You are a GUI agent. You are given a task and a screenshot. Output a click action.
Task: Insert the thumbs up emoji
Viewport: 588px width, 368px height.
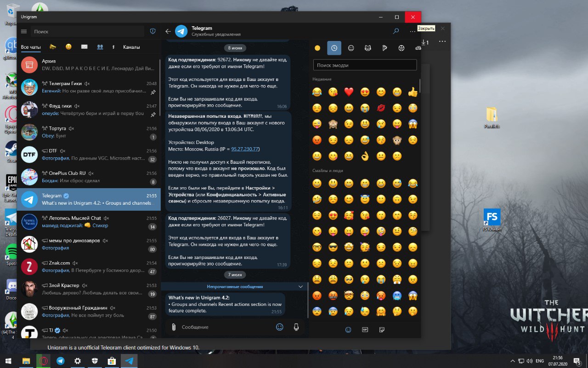tap(413, 92)
